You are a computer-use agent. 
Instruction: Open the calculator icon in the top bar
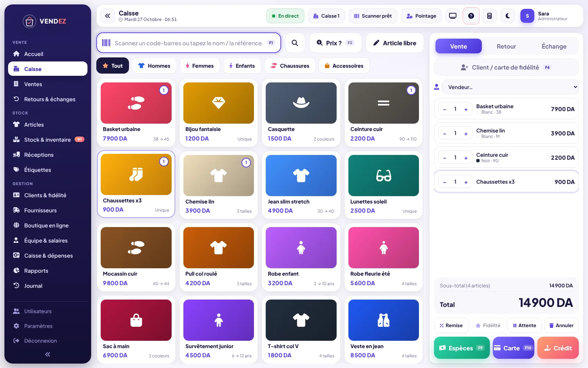coord(489,16)
